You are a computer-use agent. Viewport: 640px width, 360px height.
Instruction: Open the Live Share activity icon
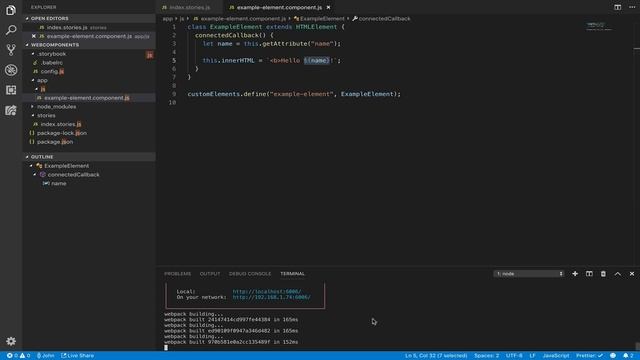pyautogui.click(x=11, y=110)
